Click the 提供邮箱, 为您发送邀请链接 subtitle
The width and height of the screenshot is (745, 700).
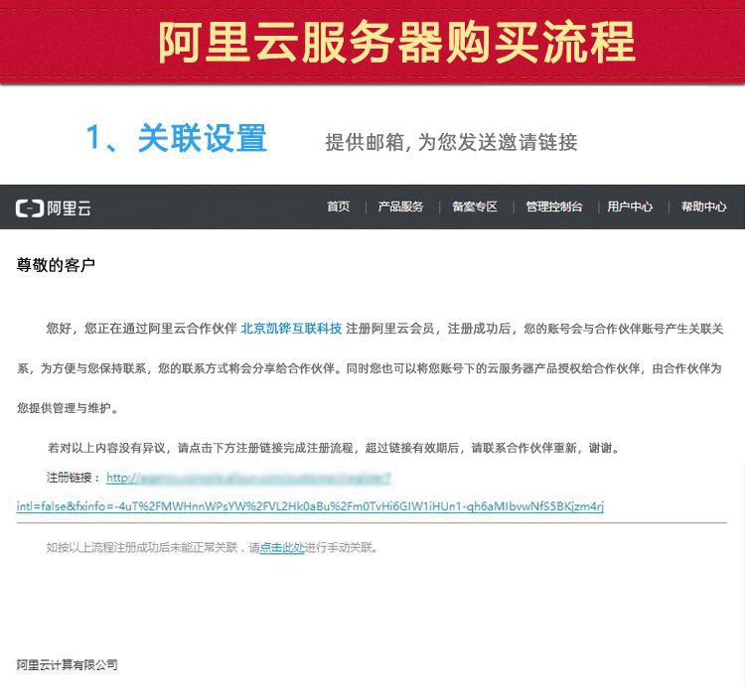451,142
